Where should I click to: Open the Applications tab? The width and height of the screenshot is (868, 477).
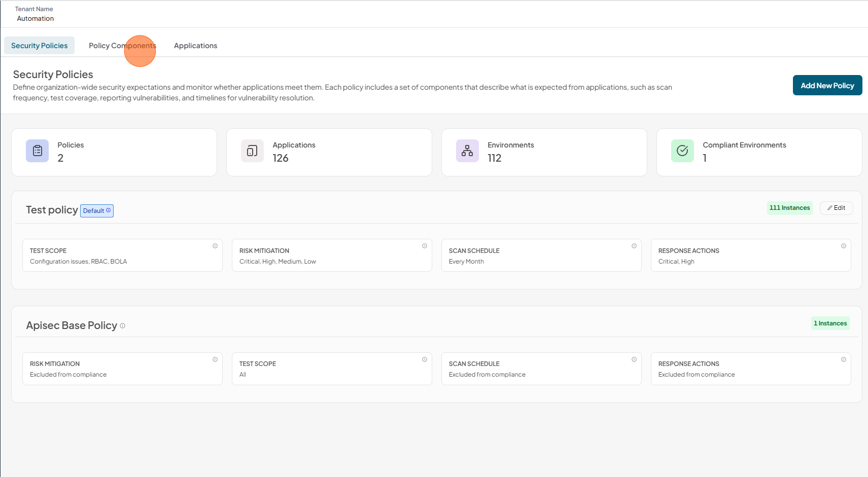tap(195, 46)
